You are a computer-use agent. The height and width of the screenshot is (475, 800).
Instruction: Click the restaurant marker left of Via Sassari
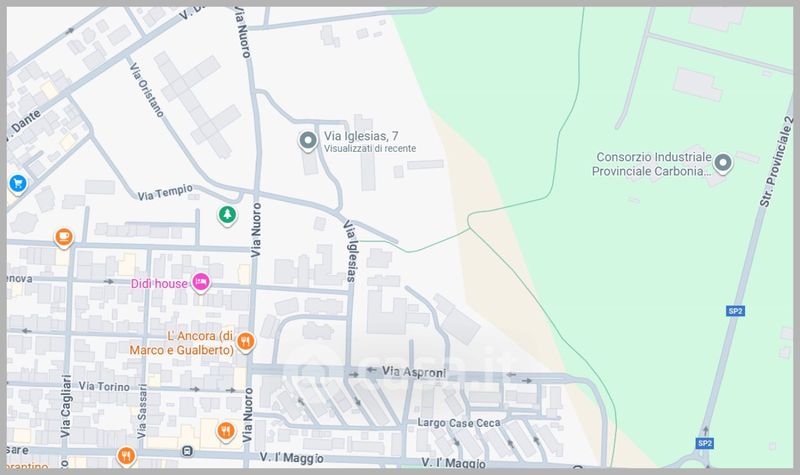(125, 455)
